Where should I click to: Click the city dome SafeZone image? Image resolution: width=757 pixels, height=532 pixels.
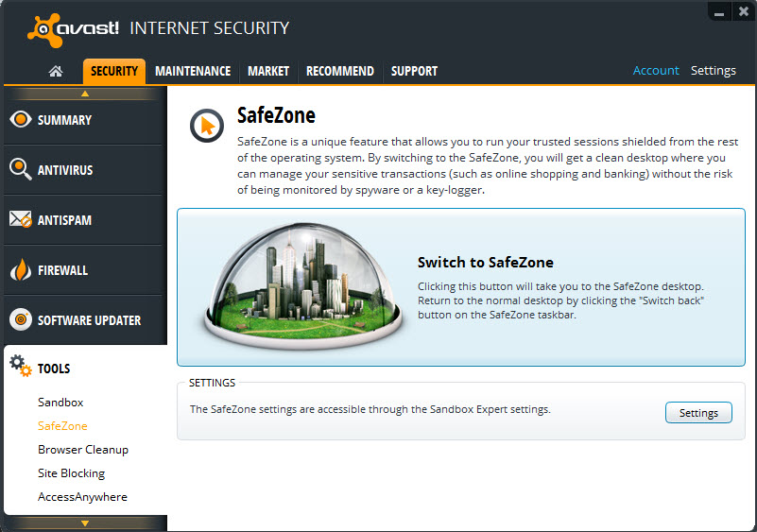click(x=302, y=285)
